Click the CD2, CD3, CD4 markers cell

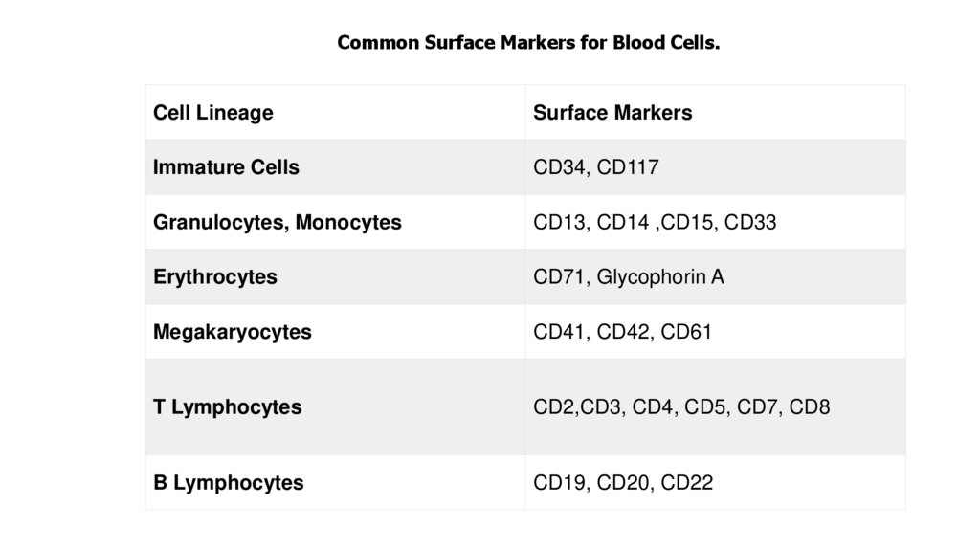pos(681,407)
